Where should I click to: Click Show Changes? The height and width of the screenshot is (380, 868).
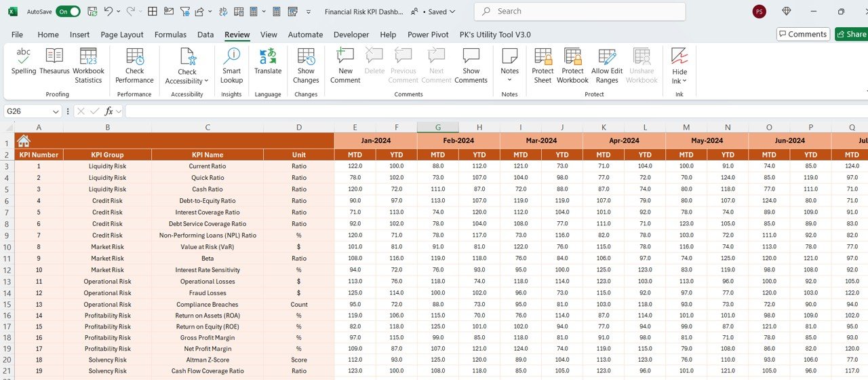tap(306, 66)
